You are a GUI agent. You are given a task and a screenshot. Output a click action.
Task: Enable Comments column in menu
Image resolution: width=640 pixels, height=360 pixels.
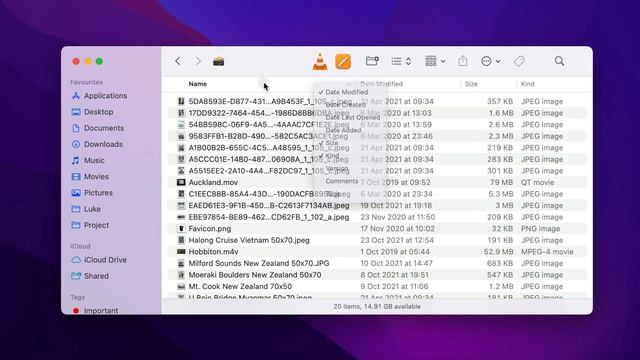[x=342, y=181]
